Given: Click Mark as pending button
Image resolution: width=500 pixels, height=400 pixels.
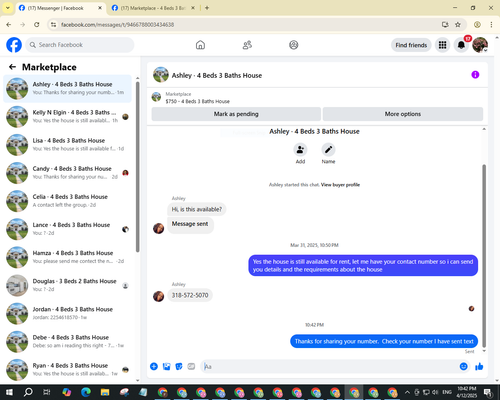Looking at the screenshot, I should pos(236,114).
